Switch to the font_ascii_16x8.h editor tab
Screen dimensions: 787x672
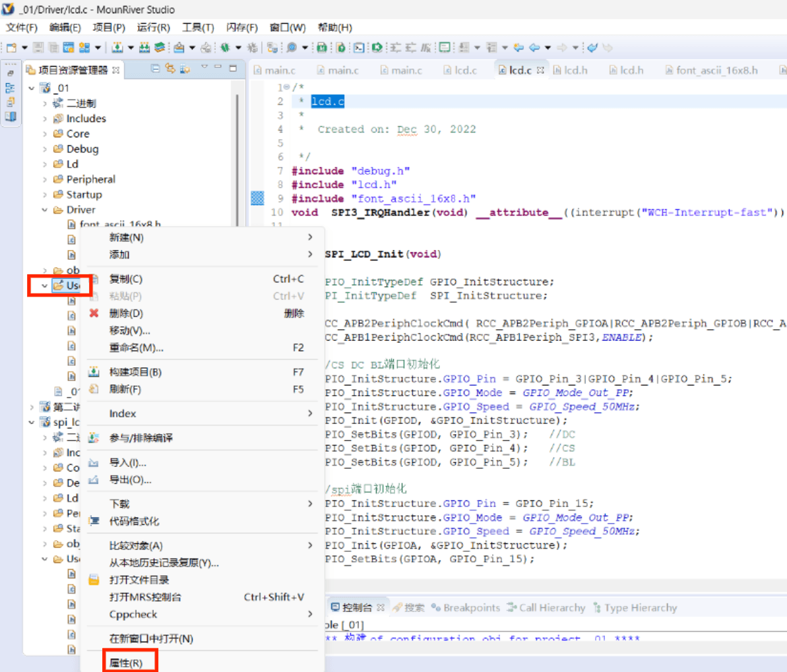point(716,70)
